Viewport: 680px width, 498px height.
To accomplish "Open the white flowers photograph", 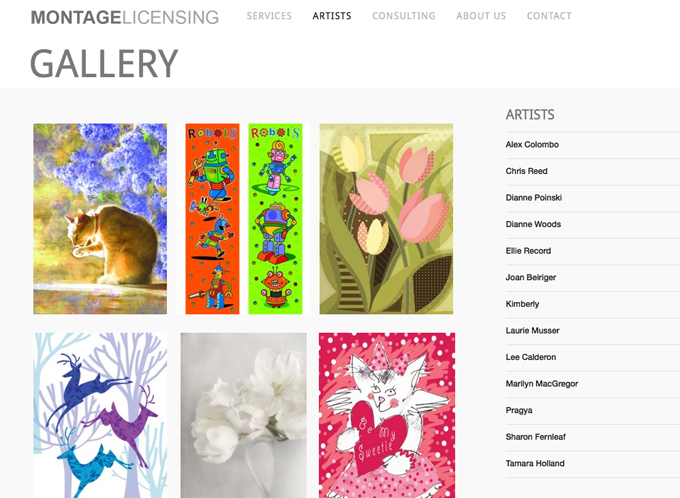I will (243, 415).
